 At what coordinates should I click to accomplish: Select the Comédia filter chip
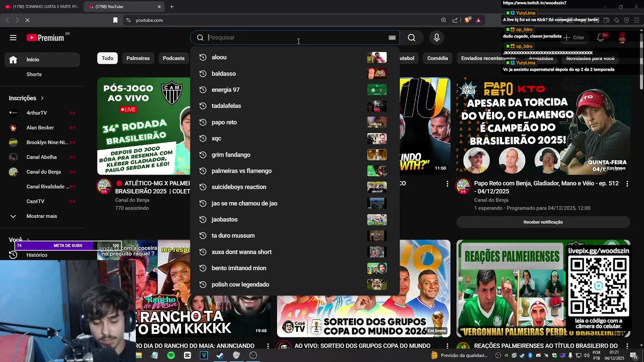pyautogui.click(x=437, y=58)
